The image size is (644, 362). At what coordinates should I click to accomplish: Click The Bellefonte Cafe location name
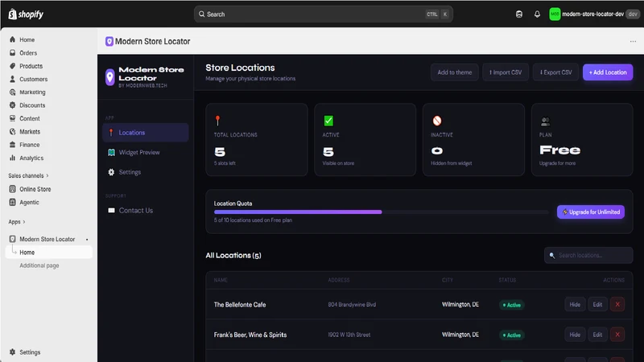(240, 305)
